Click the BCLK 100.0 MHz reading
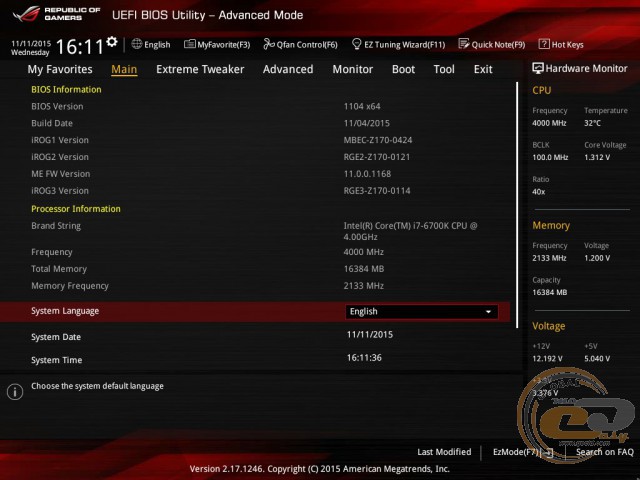 pyautogui.click(x=550, y=157)
